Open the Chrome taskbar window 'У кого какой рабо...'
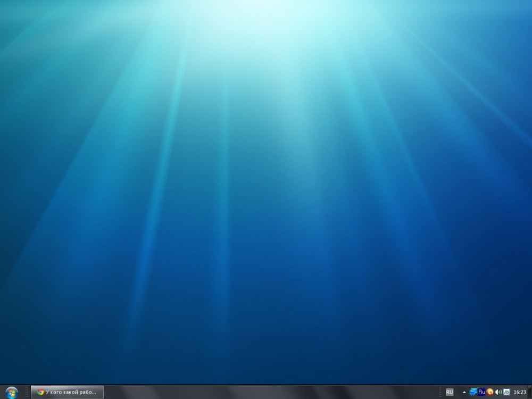 (x=67, y=392)
